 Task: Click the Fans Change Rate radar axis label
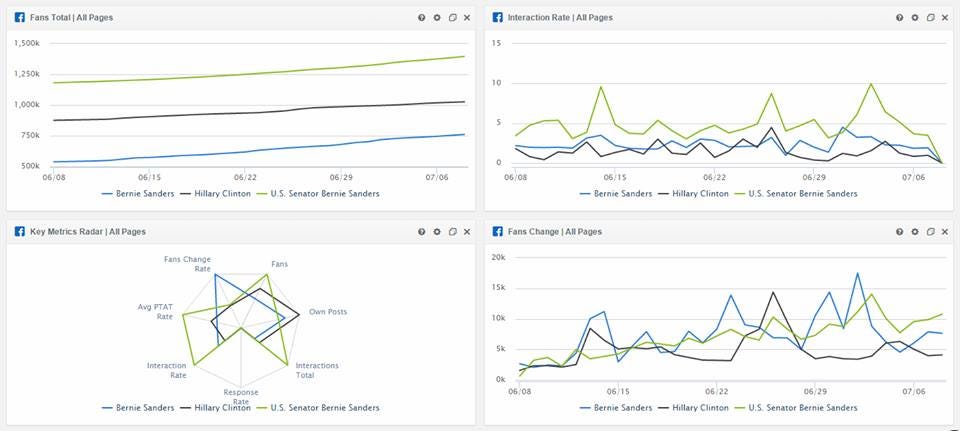pos(187,264)
